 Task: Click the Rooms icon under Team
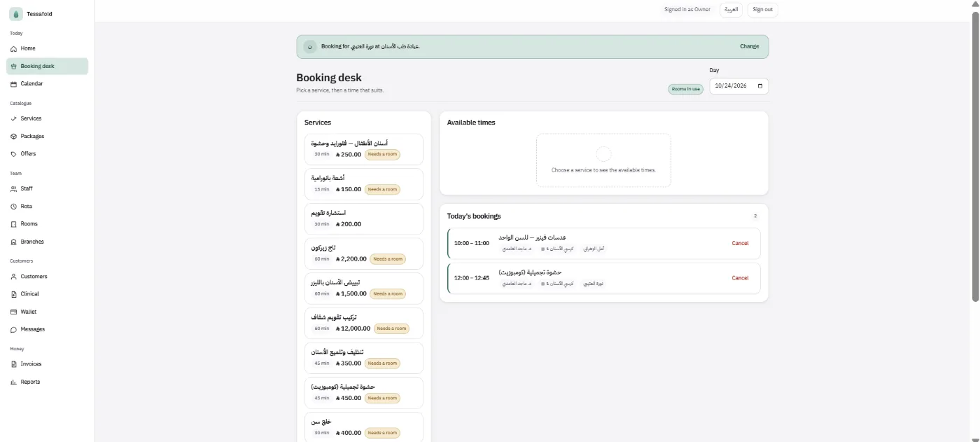coord(14,224)
